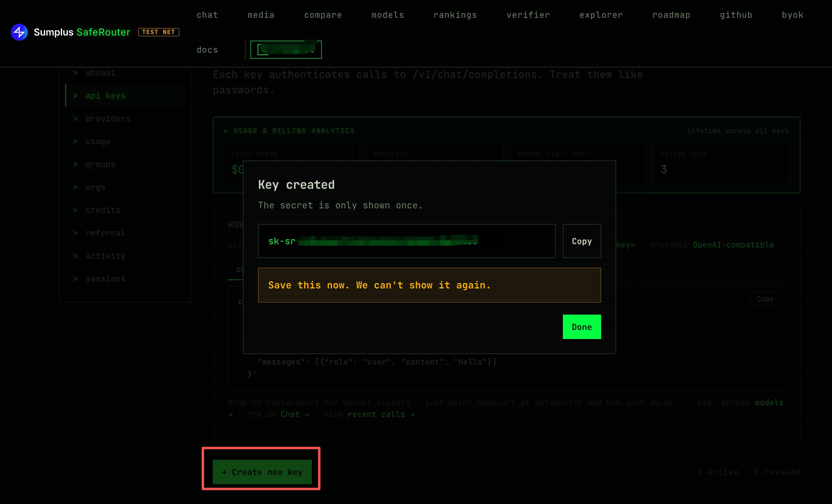Open docs from the navigation
The image size is (832, 504).
click(x=207, y=50)
